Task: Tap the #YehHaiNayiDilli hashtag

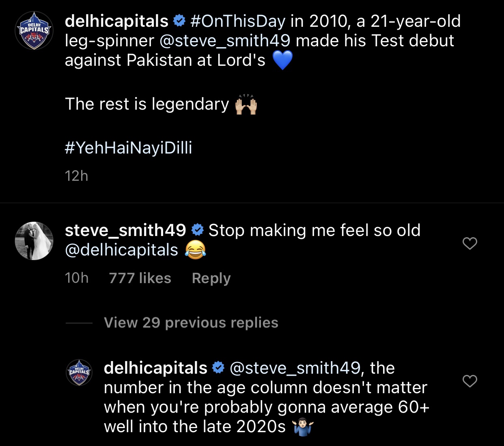Action: pyautogui.click(x=128, y=148)
